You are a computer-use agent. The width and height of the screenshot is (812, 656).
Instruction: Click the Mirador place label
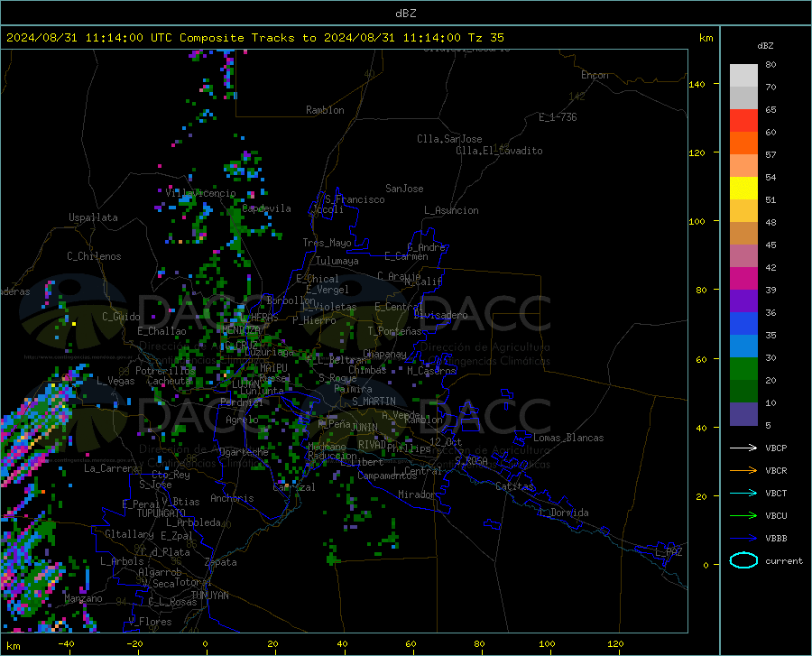pos(417,495)
